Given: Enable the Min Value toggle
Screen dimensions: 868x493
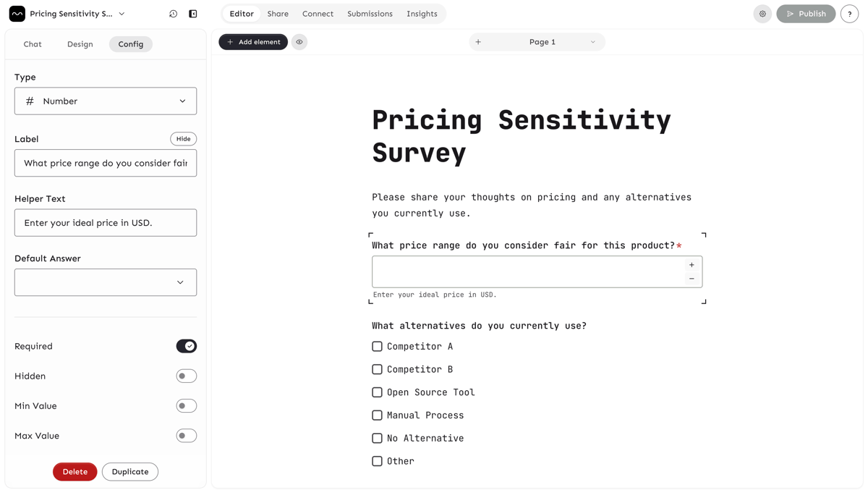Looking at the screenshot, I should coord(187,406).
